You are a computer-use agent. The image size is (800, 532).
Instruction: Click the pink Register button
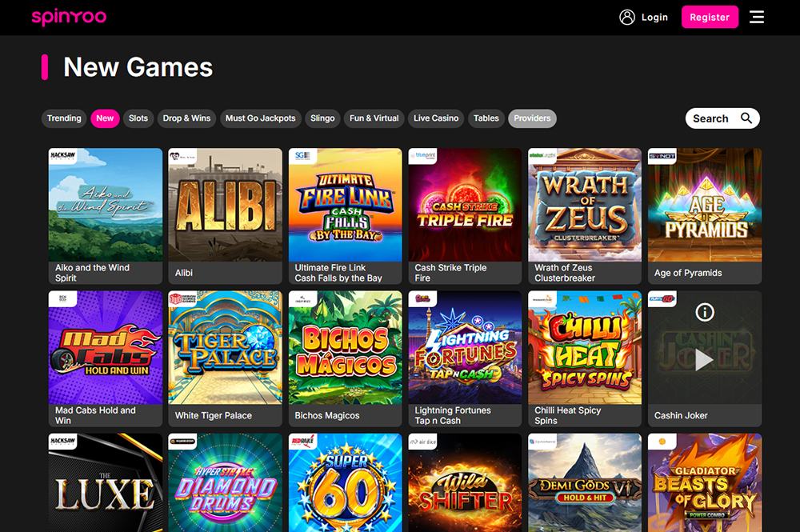(x=710, y=17)
